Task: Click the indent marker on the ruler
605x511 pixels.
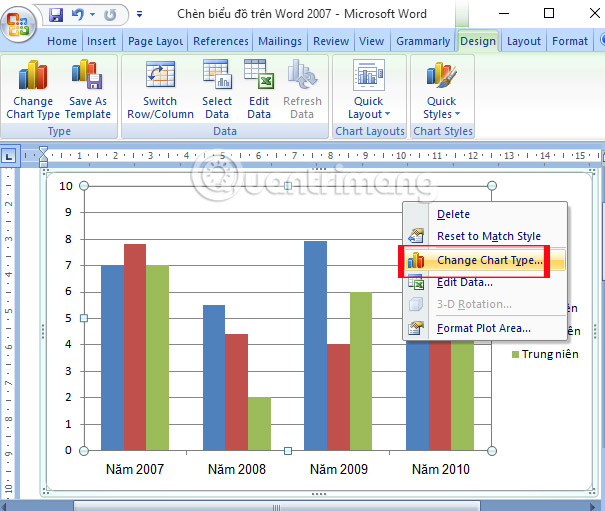Action: pos(44,156)
